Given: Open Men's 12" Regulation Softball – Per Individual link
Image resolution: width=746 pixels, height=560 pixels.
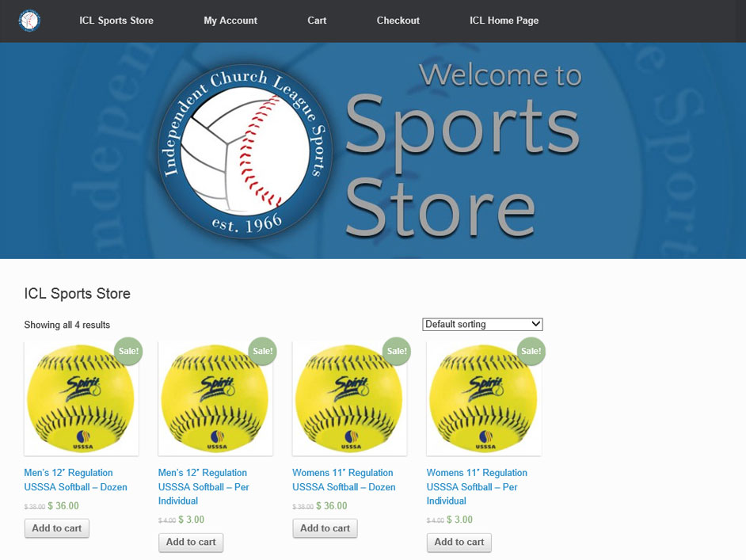Looking at the screenshot, I should pyautogui.click(x=204, y=486).
